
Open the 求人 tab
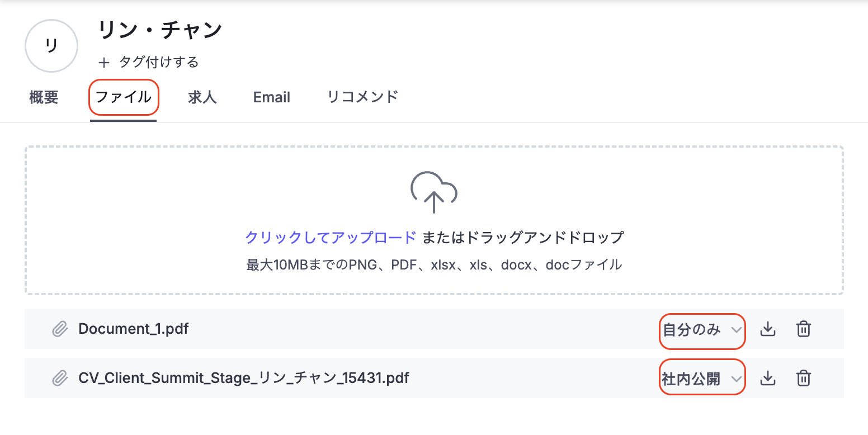tap(202, 97)
